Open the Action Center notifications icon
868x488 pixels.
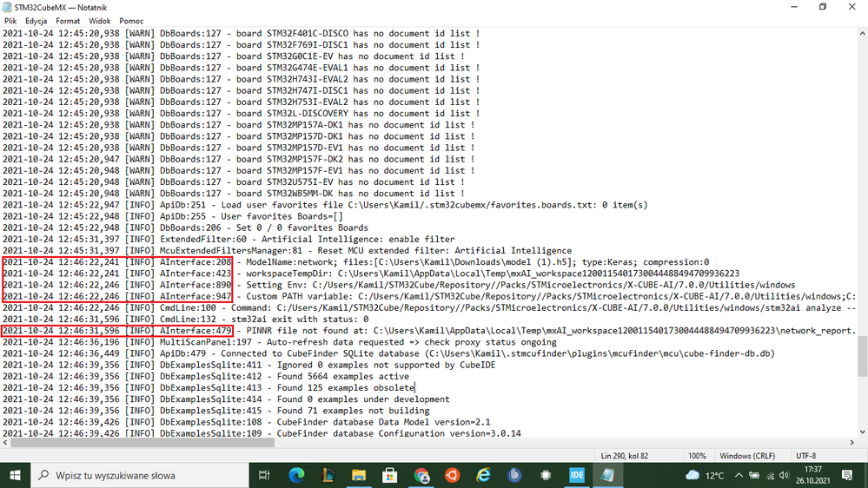(847, 475)
